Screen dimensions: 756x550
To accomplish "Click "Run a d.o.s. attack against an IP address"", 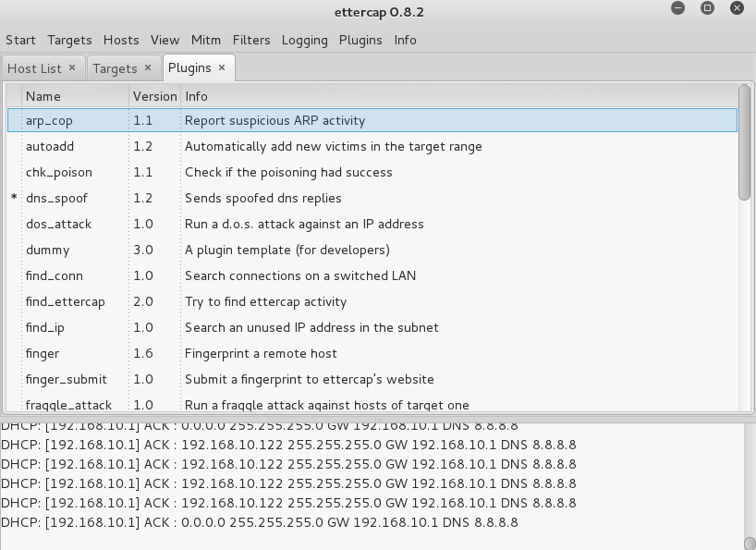I will click(x=304, y=224).
